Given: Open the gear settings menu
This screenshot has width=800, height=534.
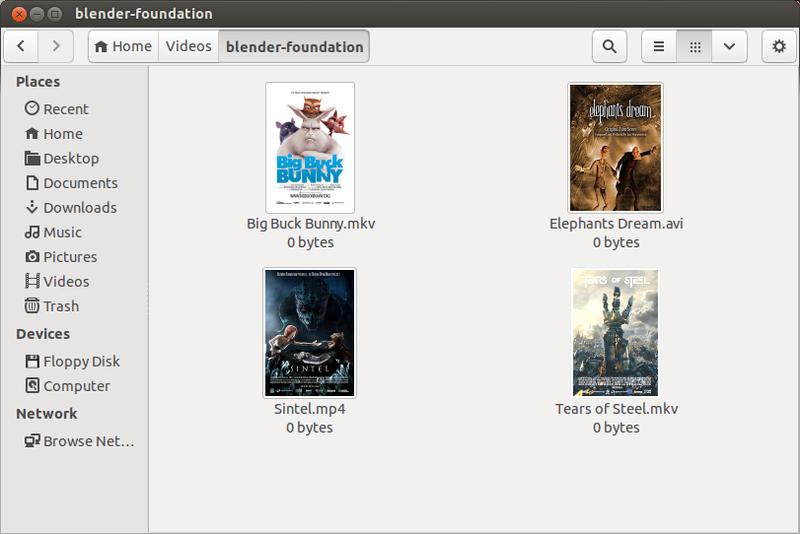Looking at the screenshot, I should coord(779,46).
